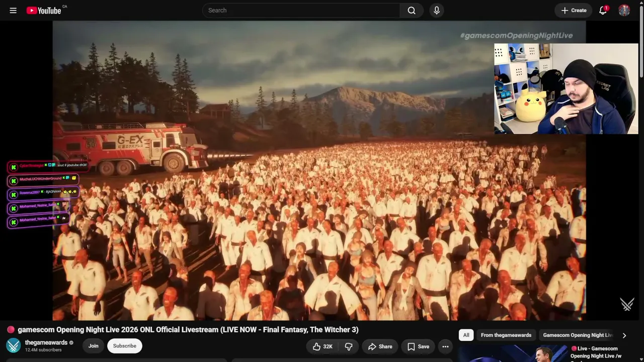Screen dimensions: 644x362
Task: Click the streamer webcam overlay
Action: [566, 88]
